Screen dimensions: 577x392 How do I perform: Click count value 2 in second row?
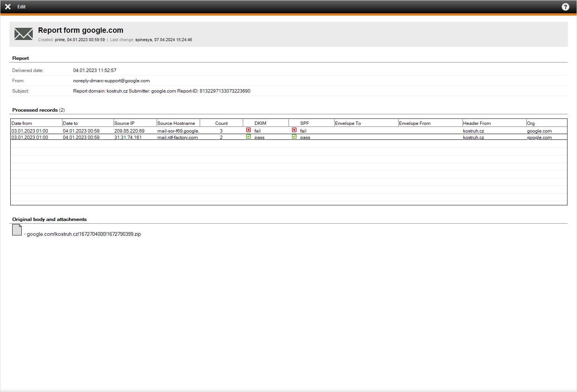click(221, 137)
